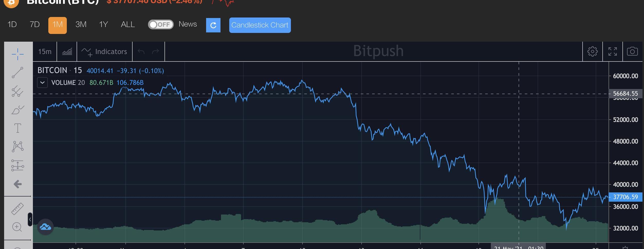Screen dimensions: 644x249
Task: Collapse the left drawing toolbar
Action: pyautogui.click(x=30, y=219)
